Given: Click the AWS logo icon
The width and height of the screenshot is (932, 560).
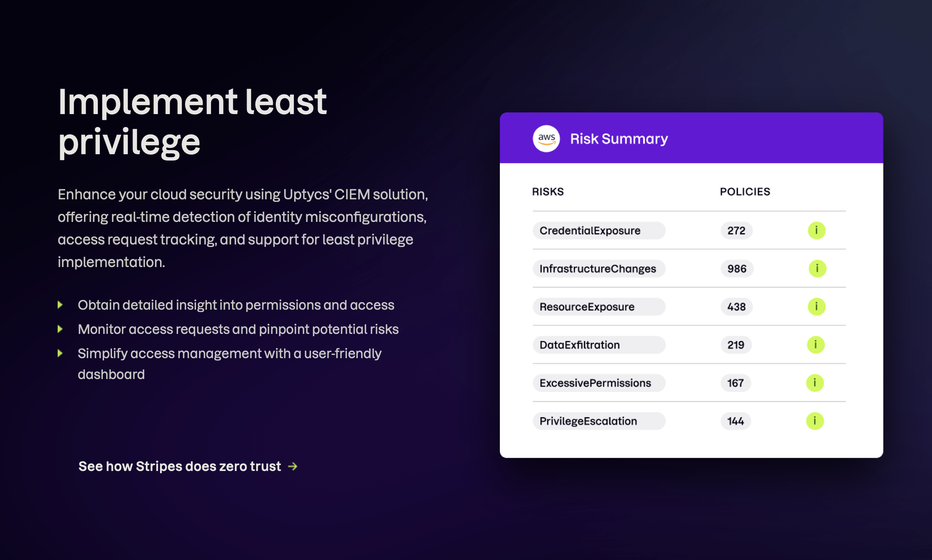Looking at the screenshot, I should 546,139.
